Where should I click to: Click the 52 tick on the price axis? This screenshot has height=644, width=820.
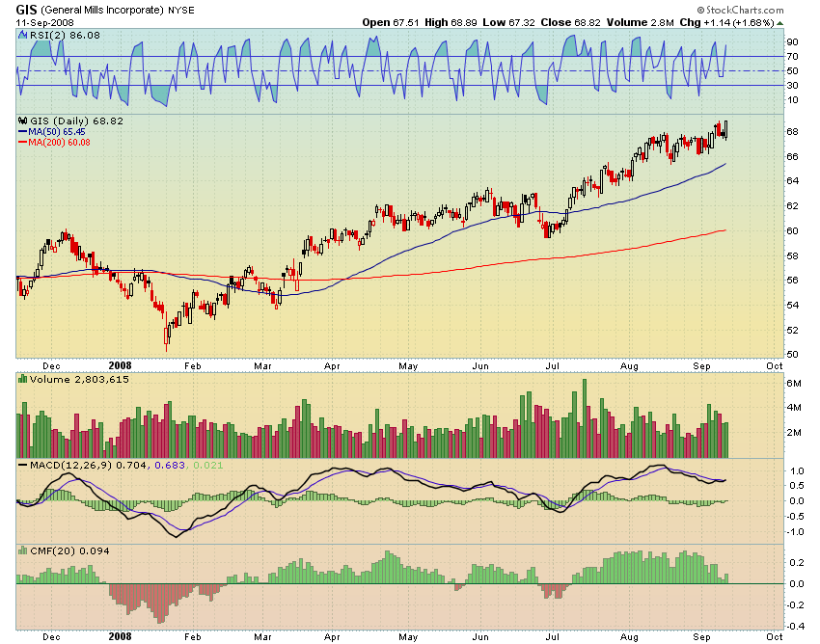coord(792,331)
